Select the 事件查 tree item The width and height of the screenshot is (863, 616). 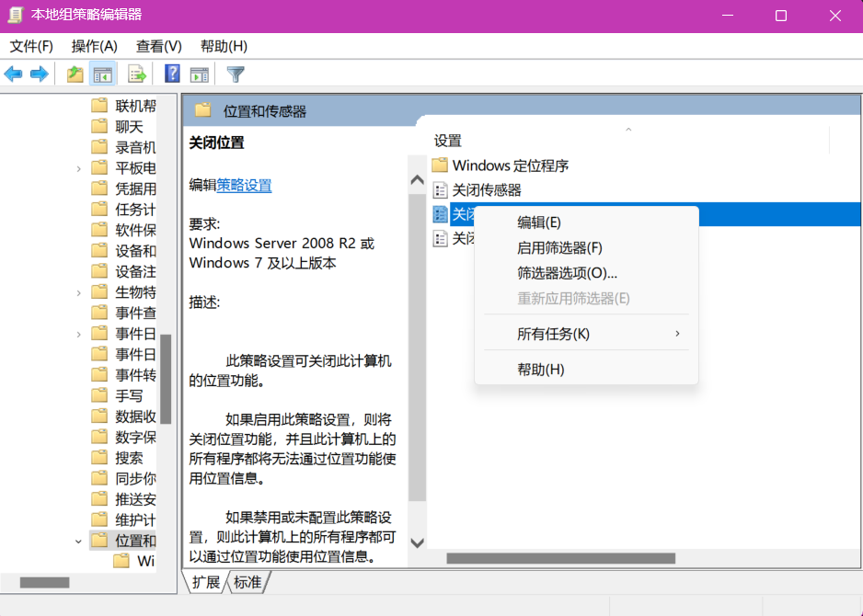[135, 313]
